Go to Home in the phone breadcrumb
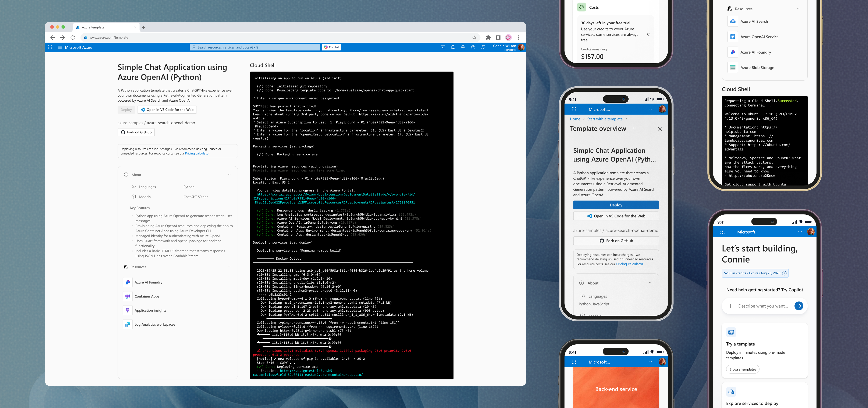This screenshot has width=868, height=408. tap(575, 119)
